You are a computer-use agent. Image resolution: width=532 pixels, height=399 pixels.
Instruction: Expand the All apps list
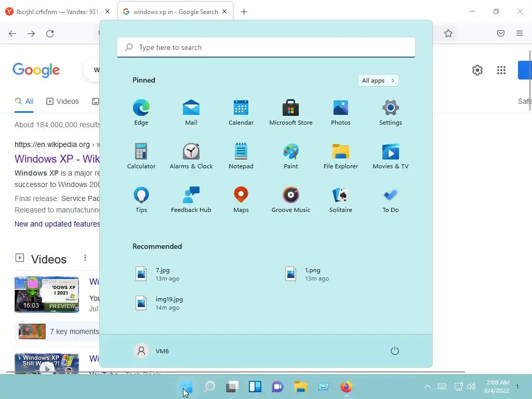378,81
